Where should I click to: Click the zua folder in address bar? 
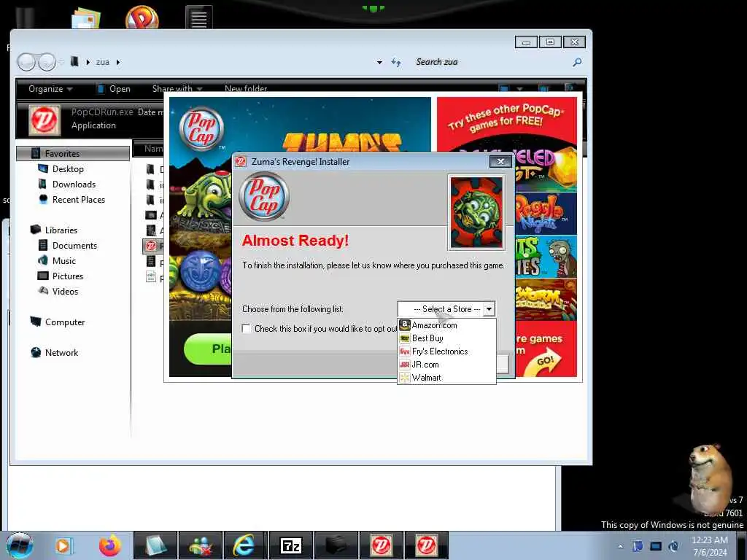pos(102,62)
